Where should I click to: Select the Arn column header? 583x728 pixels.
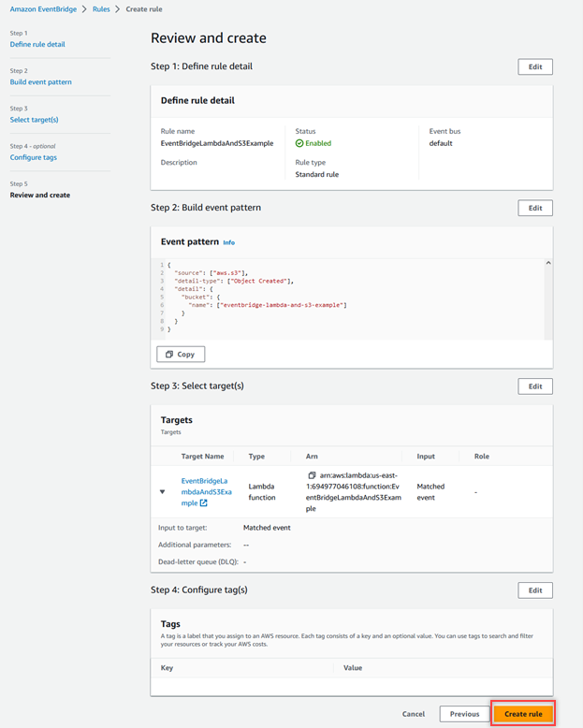click(312, 457)
